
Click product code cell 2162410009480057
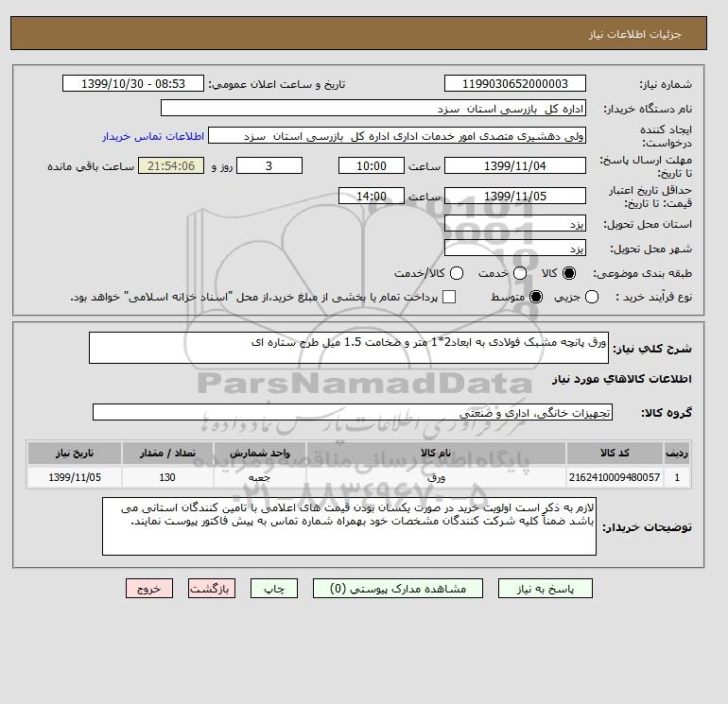pyautogui.click(x=615, y=477)
